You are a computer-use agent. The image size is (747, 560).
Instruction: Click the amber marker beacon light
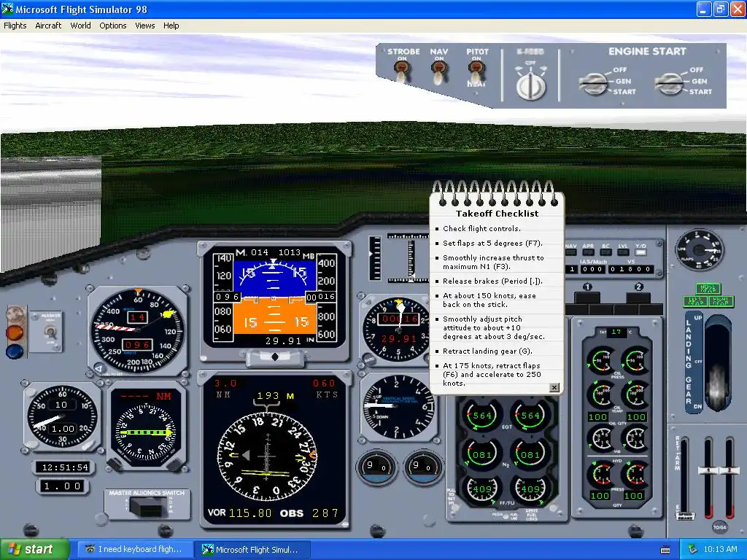click(x=15, y=332)
